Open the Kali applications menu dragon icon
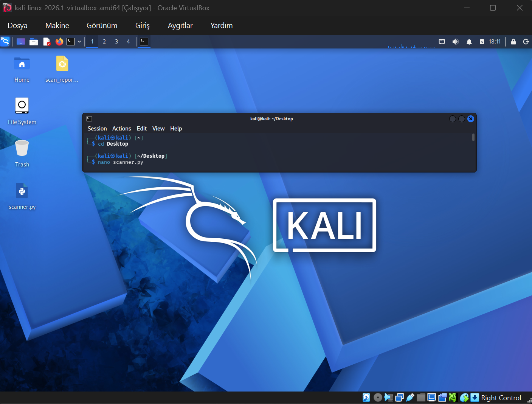The height and width of the screenshot is (404, 532). click(x=5, y=42)
